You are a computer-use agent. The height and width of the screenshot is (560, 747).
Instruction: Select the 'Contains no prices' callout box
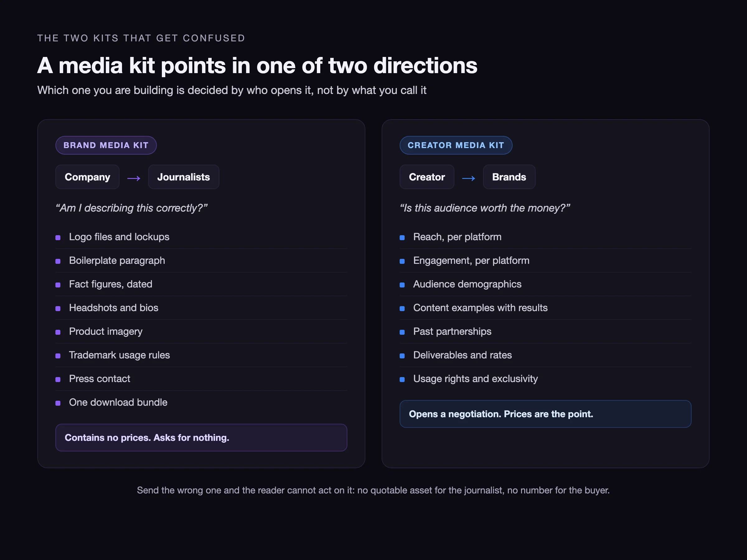201,437
